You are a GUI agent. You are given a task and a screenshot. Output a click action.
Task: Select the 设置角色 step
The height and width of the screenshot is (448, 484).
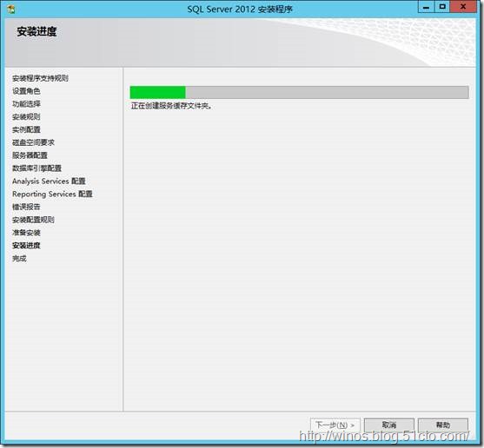26,91
